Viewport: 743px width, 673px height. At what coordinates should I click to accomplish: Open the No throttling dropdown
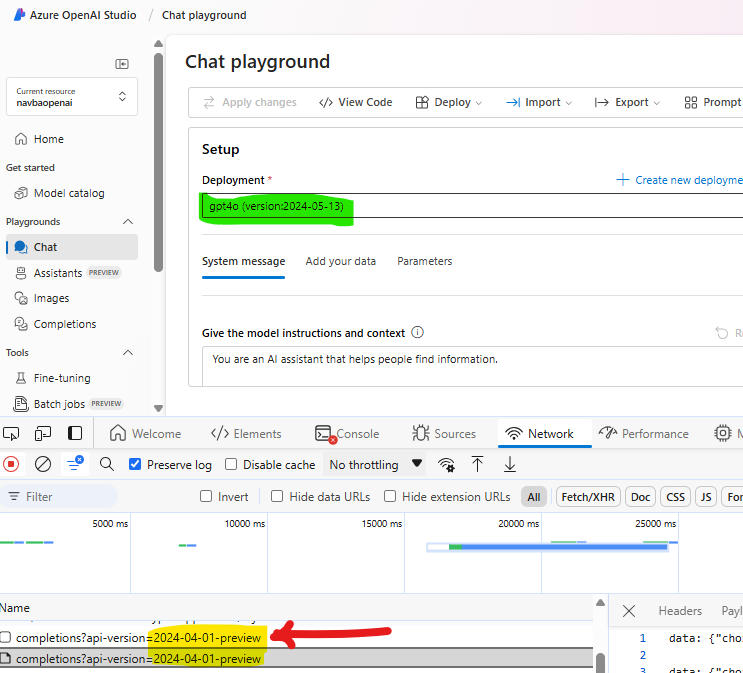click(375, 464)
